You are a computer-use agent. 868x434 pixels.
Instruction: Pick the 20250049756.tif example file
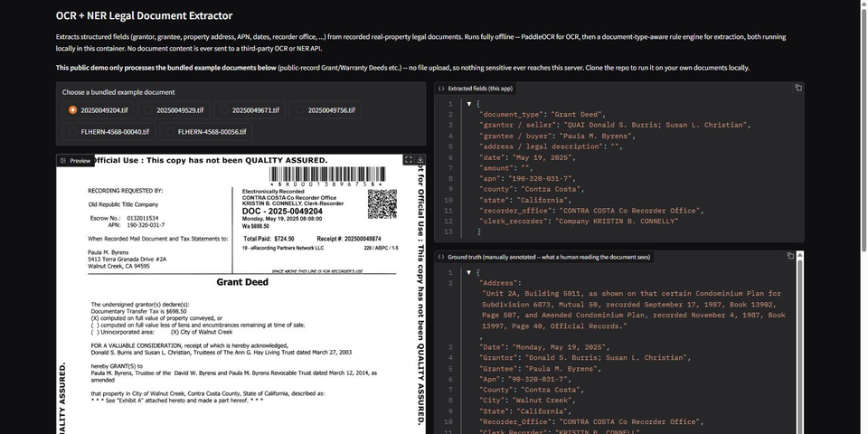click(x=325, y=110)
